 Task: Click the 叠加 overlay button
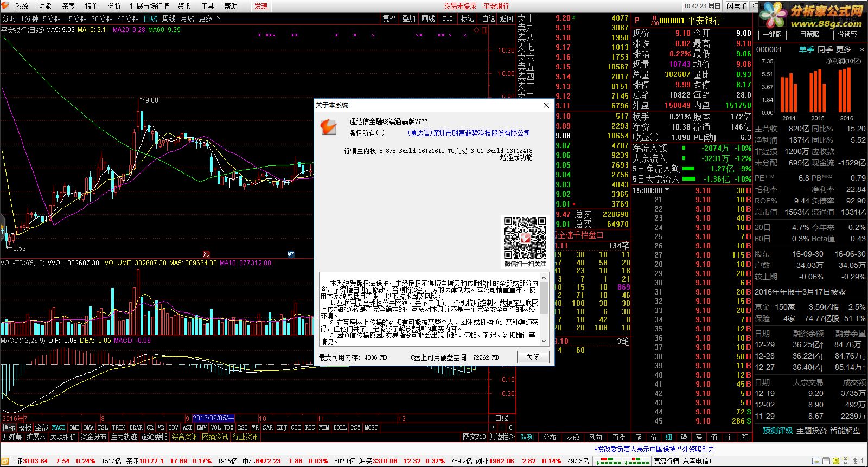[x=409, y=18]
